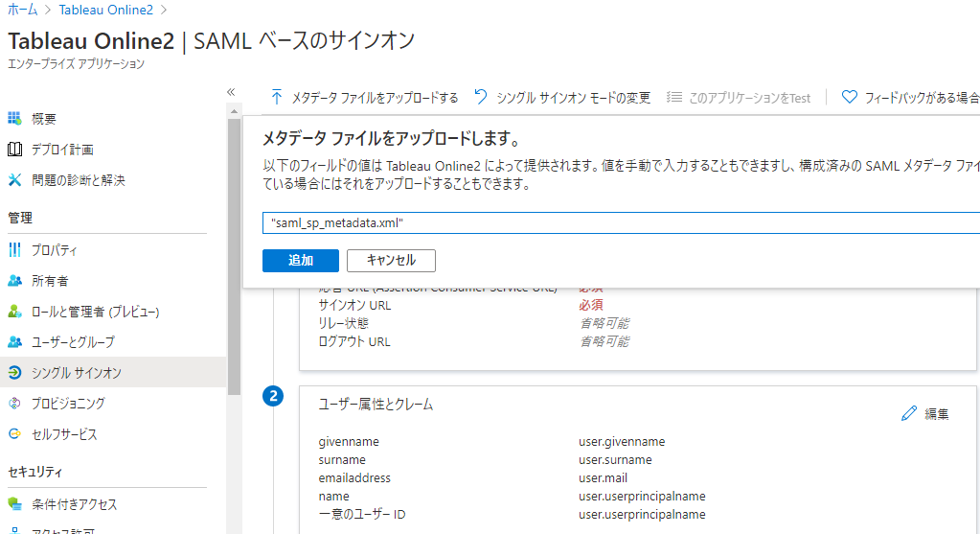Open 概要 in the left menu
This screenshot has width=980, height=534.
pyautogui.click(x=44, y=119)
